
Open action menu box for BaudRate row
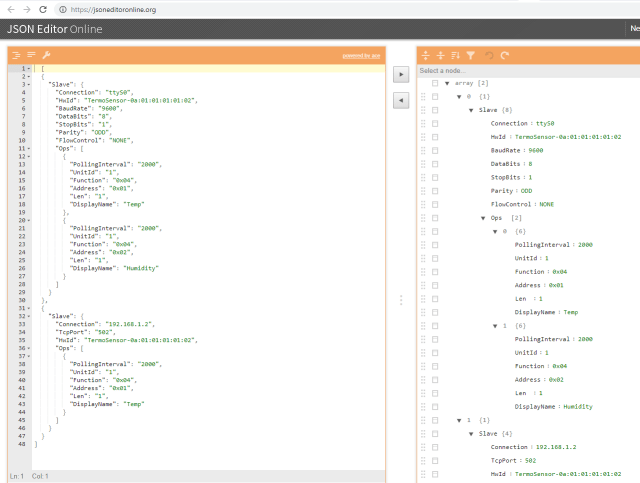435,150
